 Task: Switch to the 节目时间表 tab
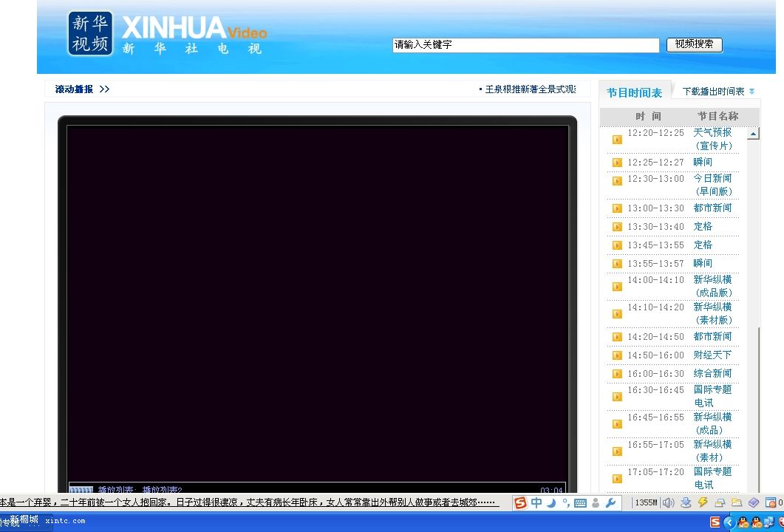click(635, 92)
